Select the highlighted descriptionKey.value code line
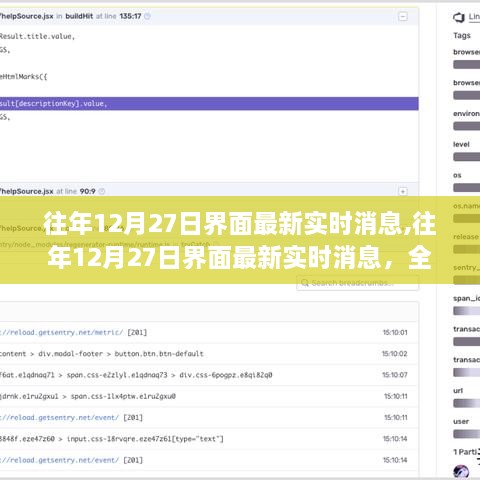480x480 pixels. 209,104
